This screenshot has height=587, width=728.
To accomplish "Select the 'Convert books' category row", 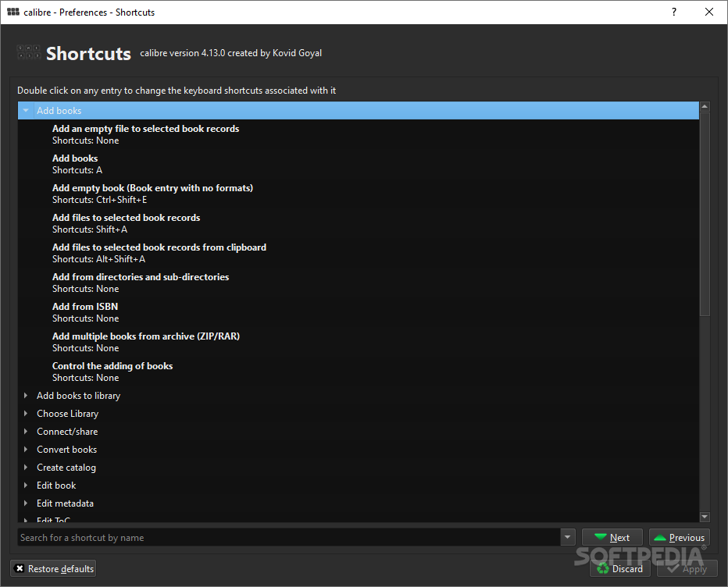I will [359, 449].
